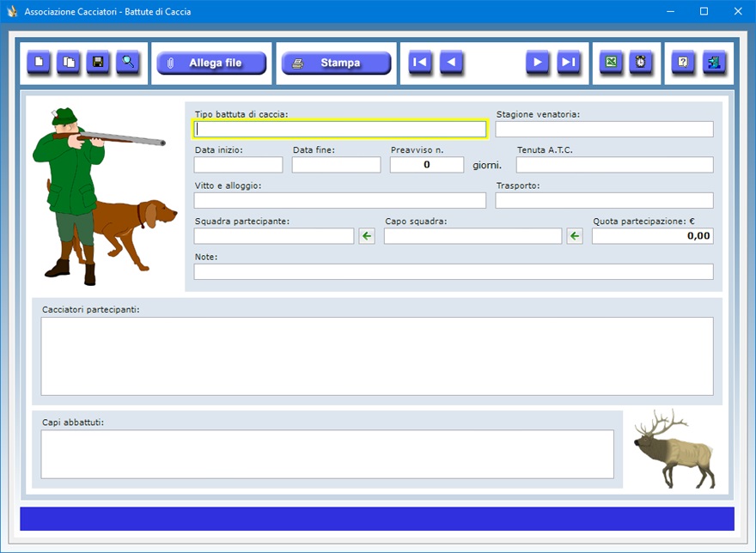The height and width of the screenshot is (553, 756).
Task: Click the Squadra partecipante field
Action: click(x=274, y=236)
